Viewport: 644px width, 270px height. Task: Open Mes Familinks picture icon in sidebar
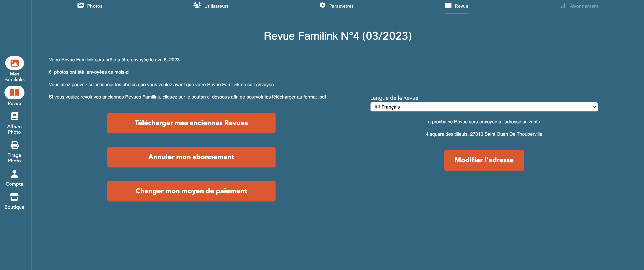click(15, 63)
